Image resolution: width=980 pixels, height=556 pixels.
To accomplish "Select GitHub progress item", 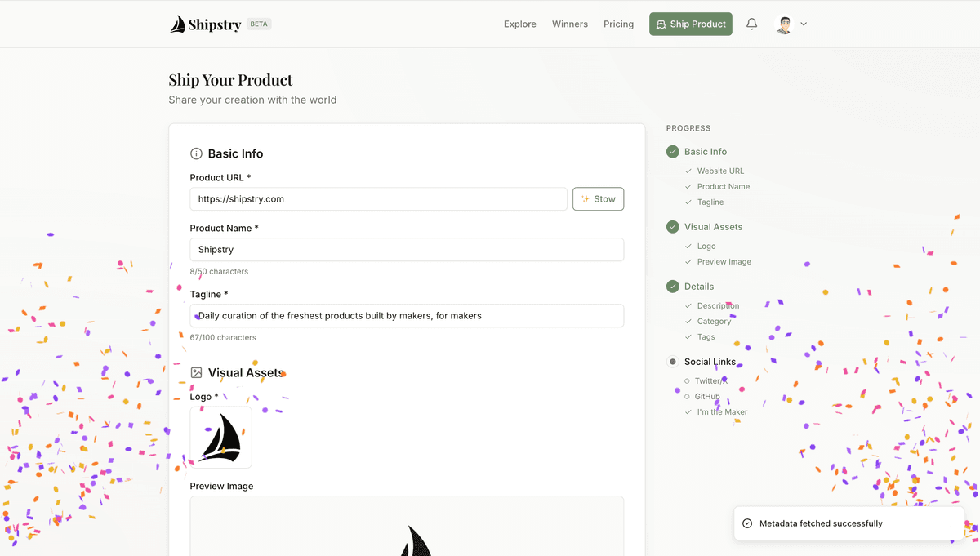I will click(707, 397).
